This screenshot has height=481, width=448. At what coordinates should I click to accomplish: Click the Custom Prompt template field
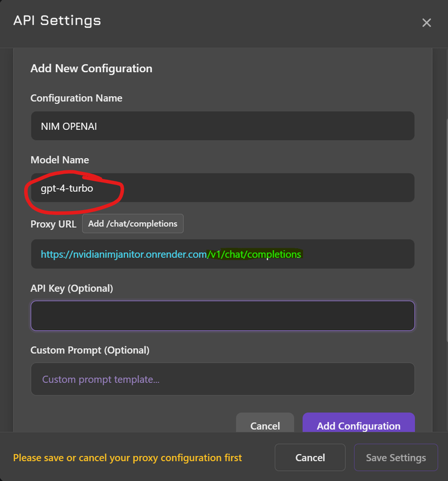pos(222,379)
